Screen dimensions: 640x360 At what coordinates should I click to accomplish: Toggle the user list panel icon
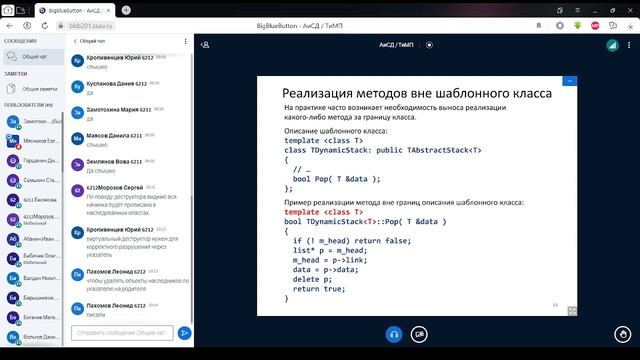(x=205, y=45)
